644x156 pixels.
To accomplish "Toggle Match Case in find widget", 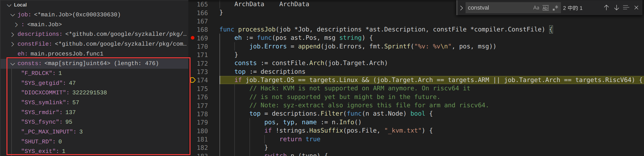I will click(536, 8).
